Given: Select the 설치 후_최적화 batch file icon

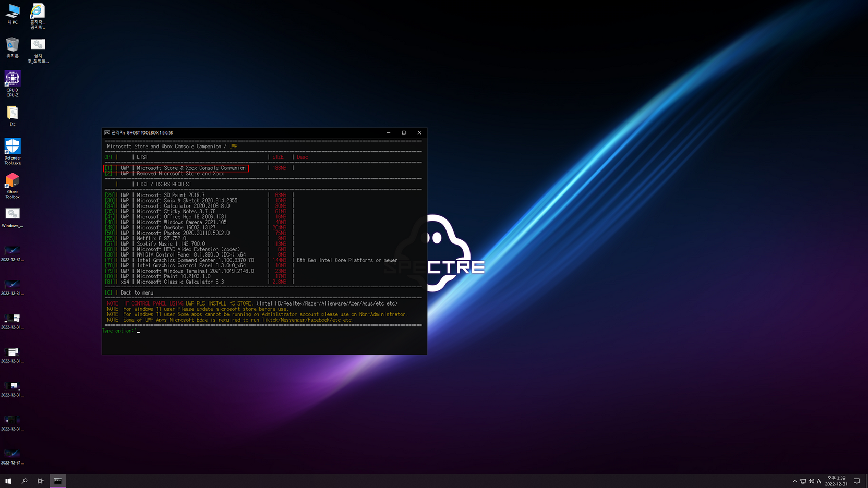Looking at the screenshot, I should 38,51.
